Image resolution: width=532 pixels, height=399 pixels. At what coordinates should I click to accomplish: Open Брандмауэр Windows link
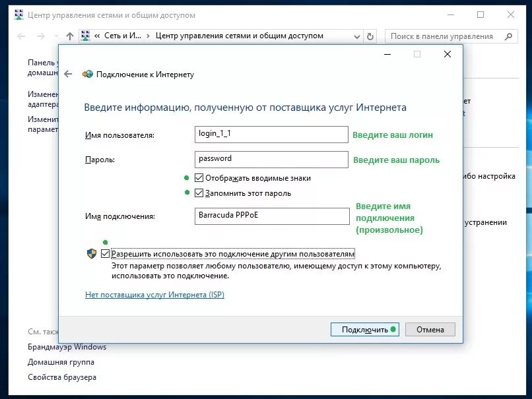pyautogui.click(x=67, y=347)
